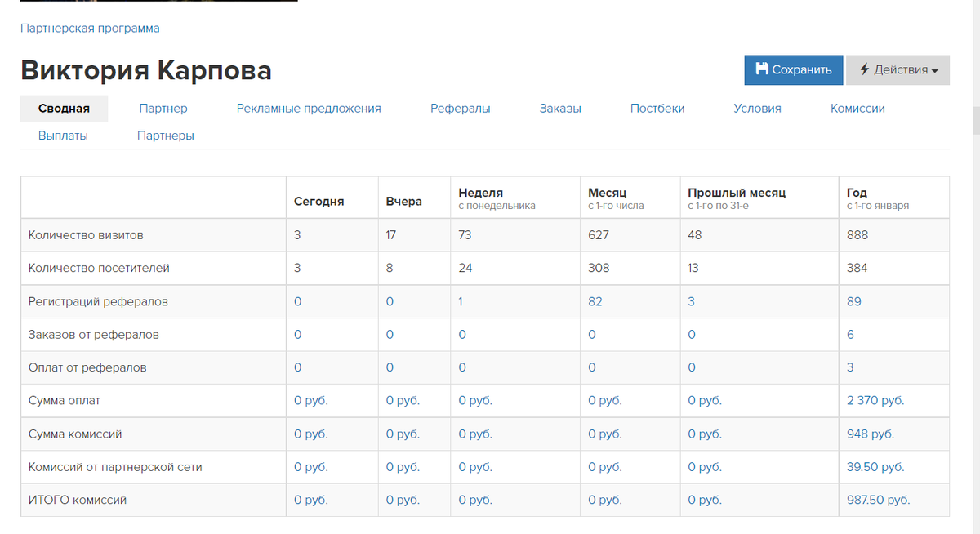980x534 pixels.
Task: Open the Выплаты tab
Action: click(63, 136)
